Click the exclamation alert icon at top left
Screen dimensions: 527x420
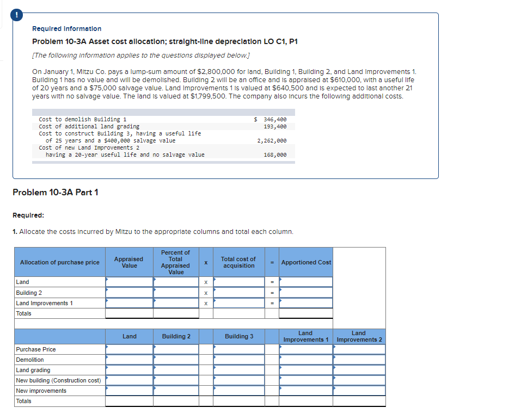pyautogui.click(x=16, y=15)
